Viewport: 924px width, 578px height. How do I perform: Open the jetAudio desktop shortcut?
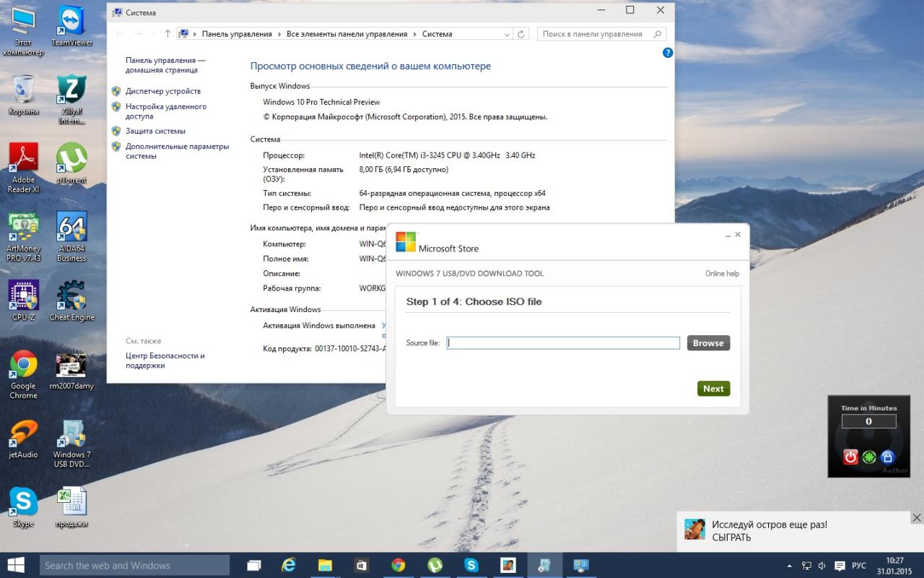24,439
